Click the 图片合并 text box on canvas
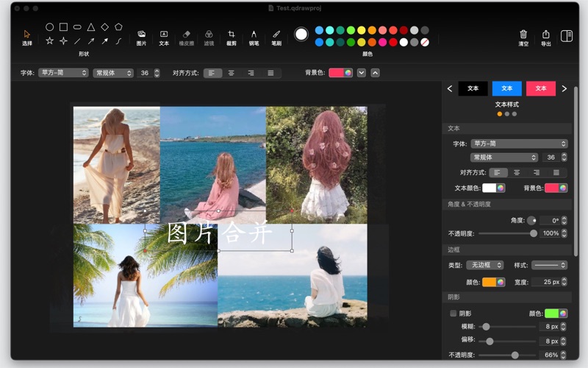This screenshot has height=368, width=588. pos(219,233)
